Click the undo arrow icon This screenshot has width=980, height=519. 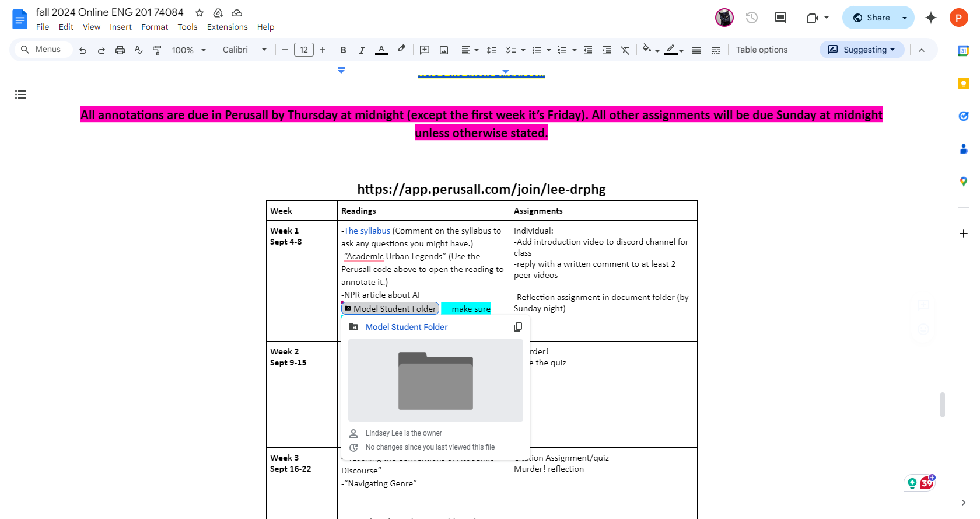pyautogui.click(x=83, y=50)
